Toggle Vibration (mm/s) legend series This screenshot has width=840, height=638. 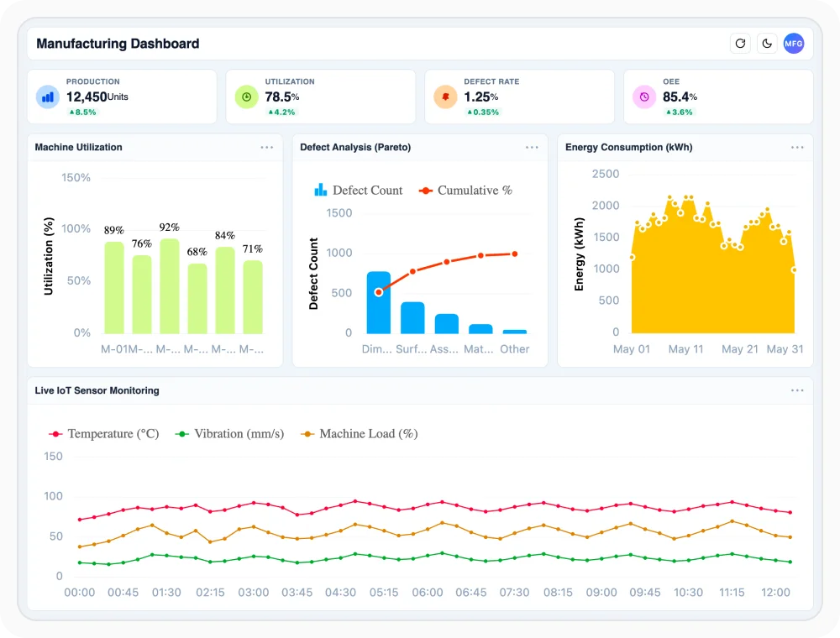pos(229,433)
